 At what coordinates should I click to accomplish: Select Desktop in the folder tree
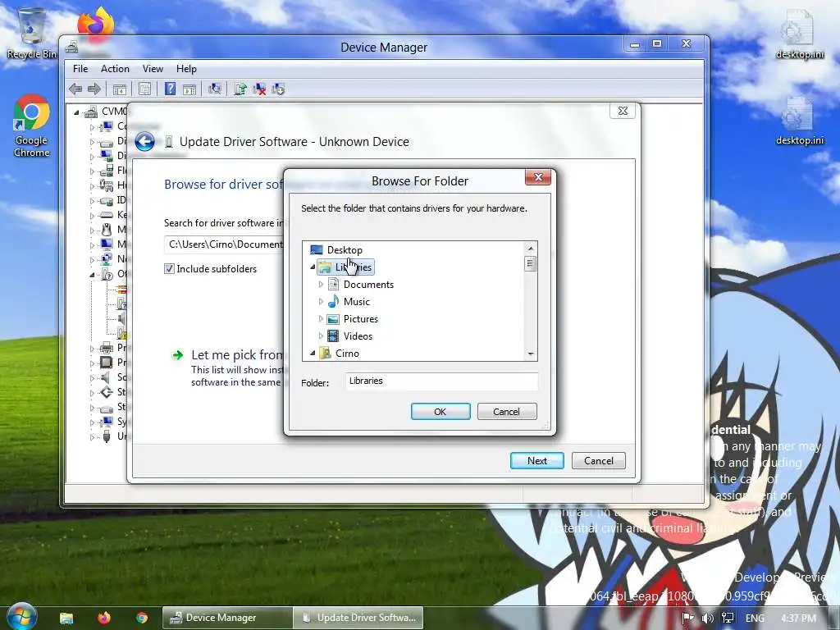[345, 249]
